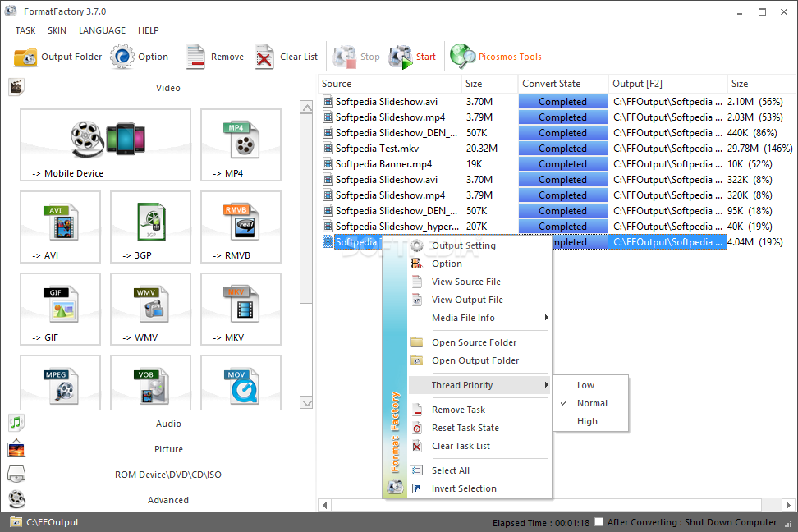Click the Clear List red X icon
Screen dimensions: 798x532
(x=264, y=57)
